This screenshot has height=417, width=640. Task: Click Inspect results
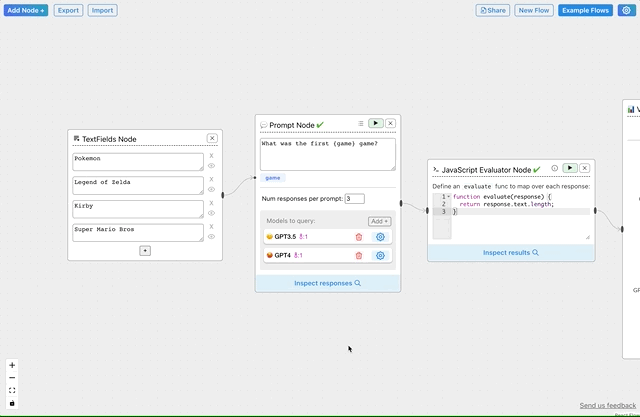pyautogui.click(x=511, y=253)
